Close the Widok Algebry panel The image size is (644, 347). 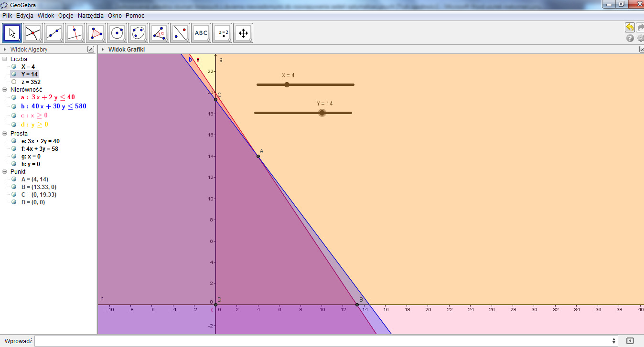click(91, 49)
